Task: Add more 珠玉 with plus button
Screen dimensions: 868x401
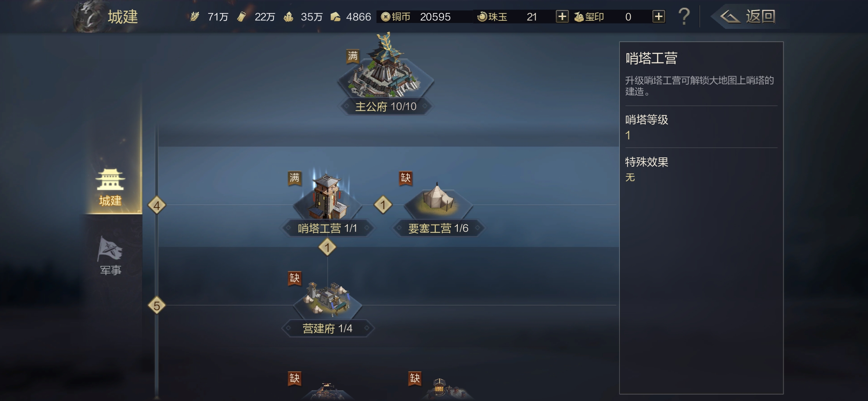Action: coord(562,17)
